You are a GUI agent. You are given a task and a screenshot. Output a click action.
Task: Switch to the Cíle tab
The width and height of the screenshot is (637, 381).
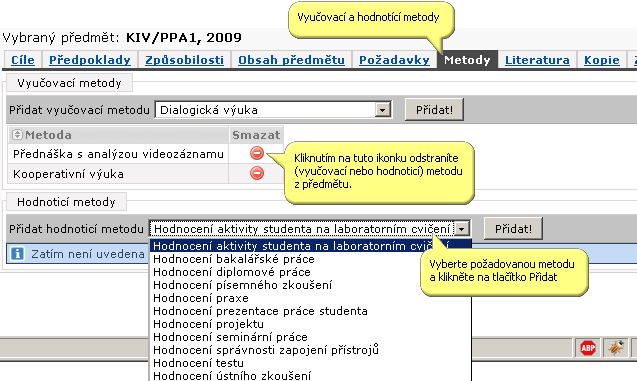(x=23, y=60)
